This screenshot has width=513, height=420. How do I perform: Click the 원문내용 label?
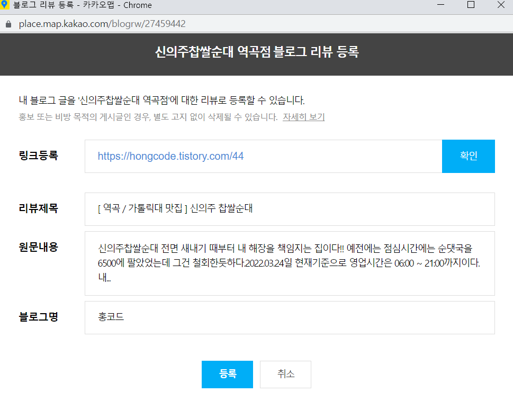pyautogui.click(x=38, y=247)
